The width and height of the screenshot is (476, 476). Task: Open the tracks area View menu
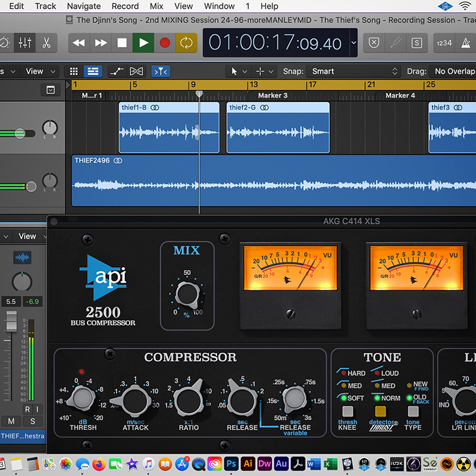tap(40, 71)
